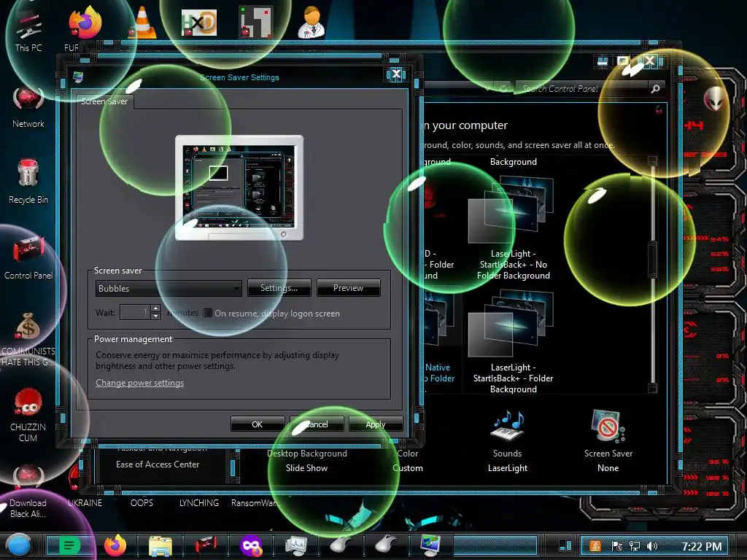Enable On resume, display logon screen

click(x=208, y=313)
